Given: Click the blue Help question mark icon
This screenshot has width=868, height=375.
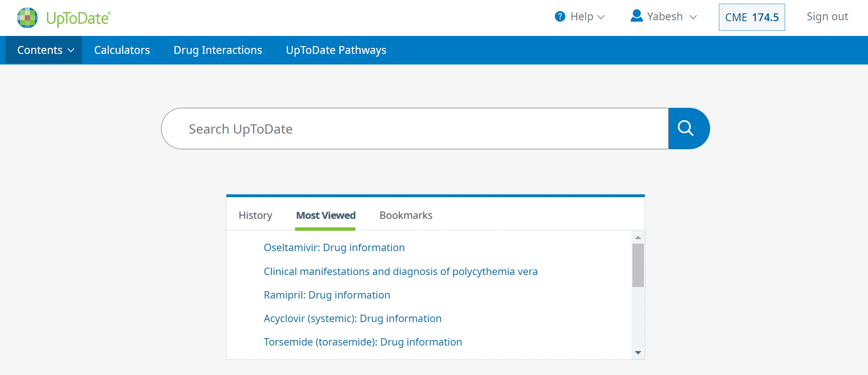Looking at the screenshot, I should click(560, 17).
